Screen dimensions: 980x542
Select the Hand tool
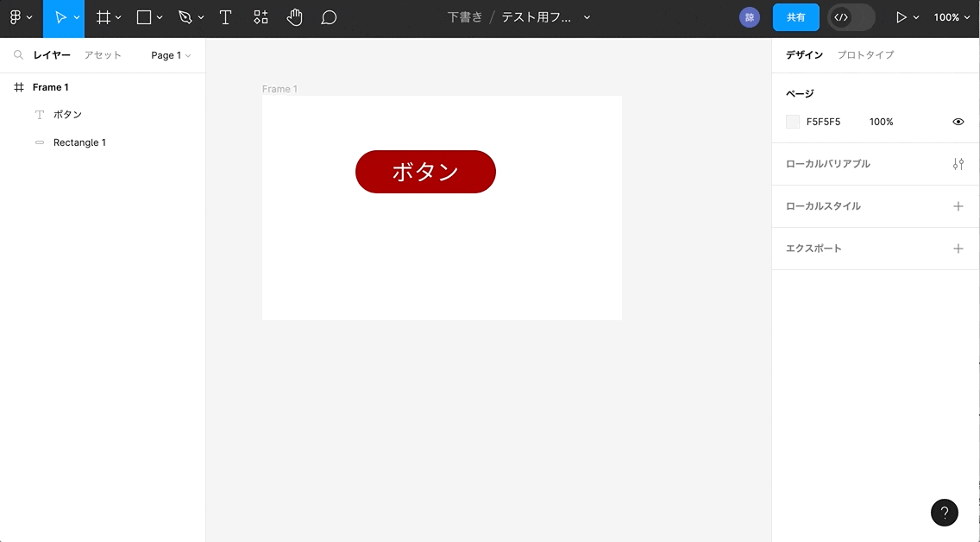(294, 17)
